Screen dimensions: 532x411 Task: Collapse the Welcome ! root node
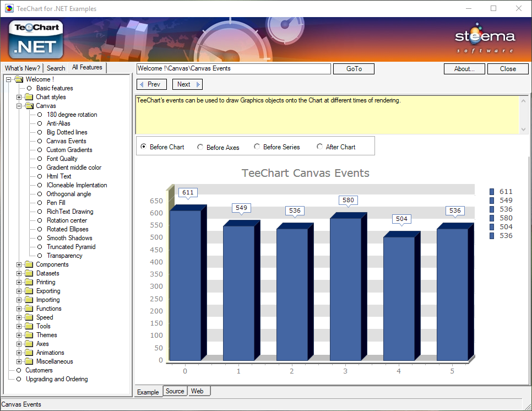click(x=8, y=79)
